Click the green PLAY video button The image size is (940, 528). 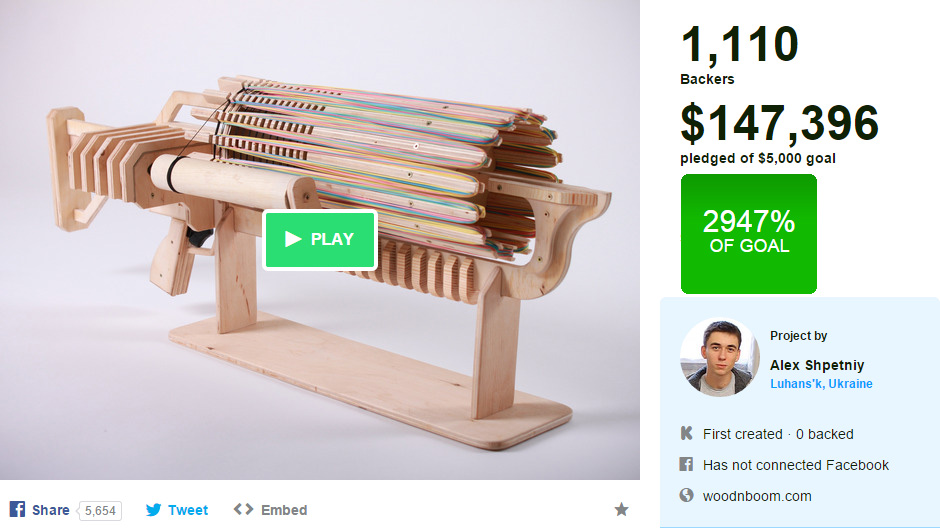[320, 239]
